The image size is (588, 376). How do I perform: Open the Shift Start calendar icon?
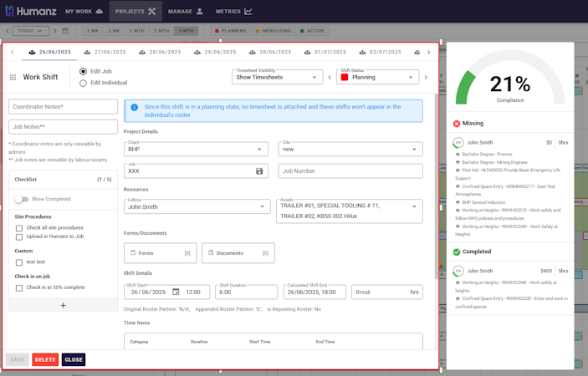point(176,292)
